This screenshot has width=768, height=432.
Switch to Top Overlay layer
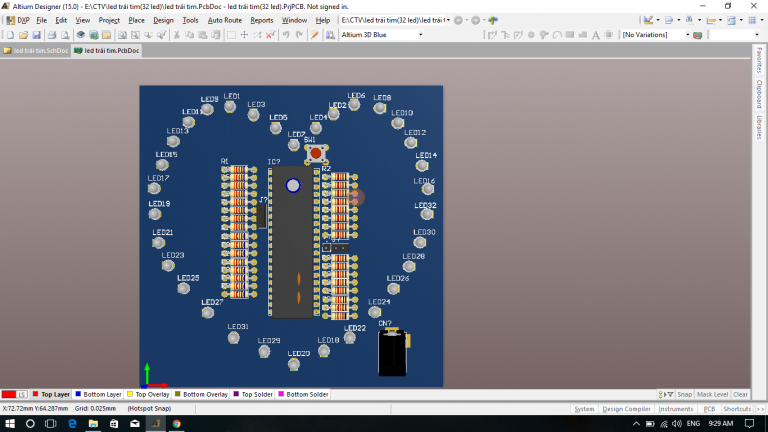(x=148, y=394)
